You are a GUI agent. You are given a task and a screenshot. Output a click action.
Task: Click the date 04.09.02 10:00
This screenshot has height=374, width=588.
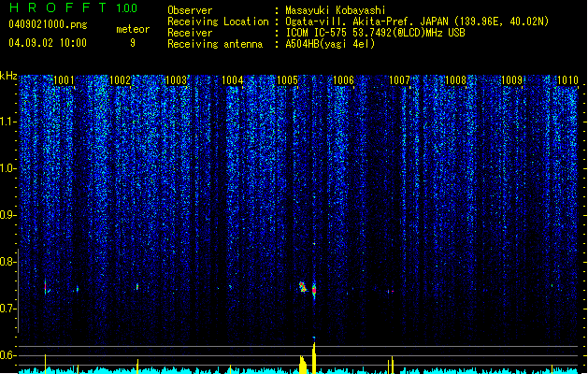[x=48, y=43]
